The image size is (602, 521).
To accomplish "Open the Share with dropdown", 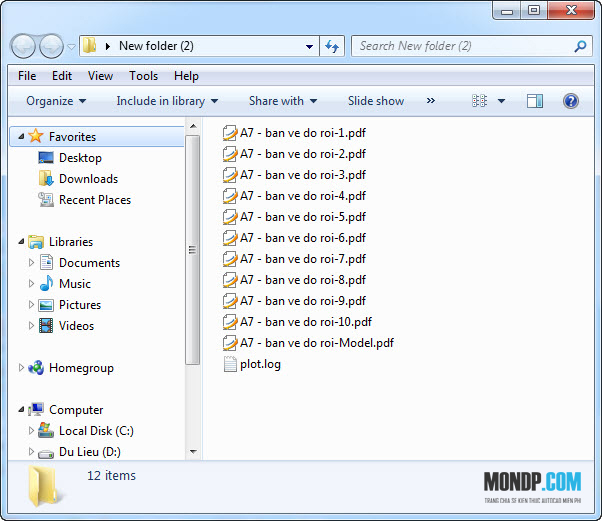I will [x=283, y=101].
